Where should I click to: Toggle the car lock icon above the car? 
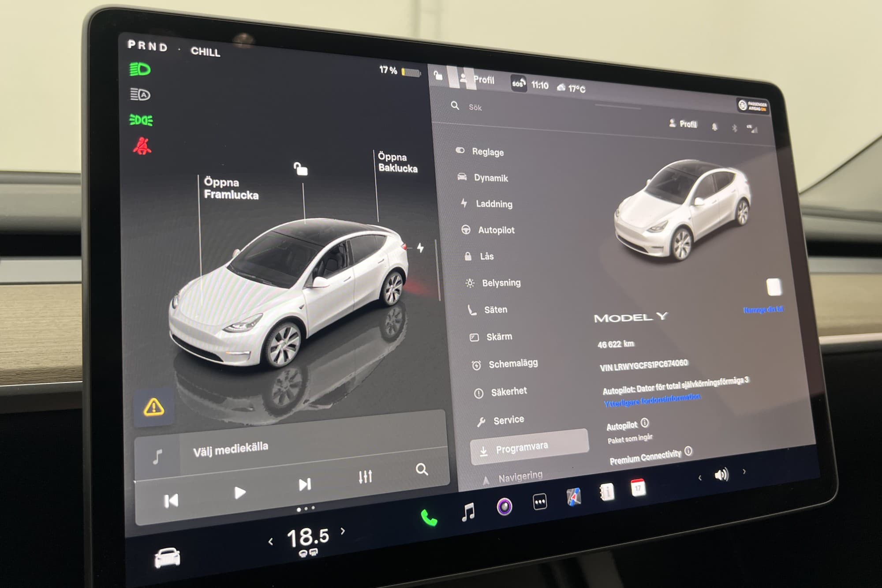pyautogui.click(x=301, y=169)
